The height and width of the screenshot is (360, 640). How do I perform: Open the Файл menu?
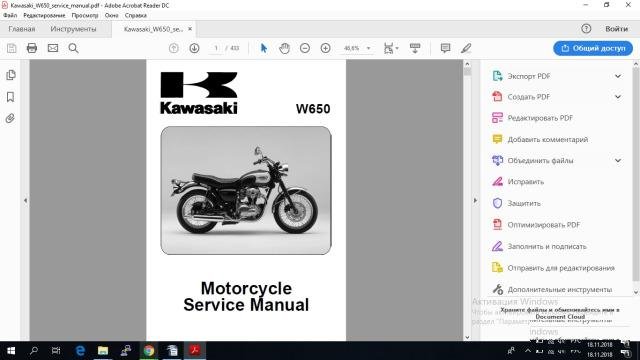(x=10, y=15)
